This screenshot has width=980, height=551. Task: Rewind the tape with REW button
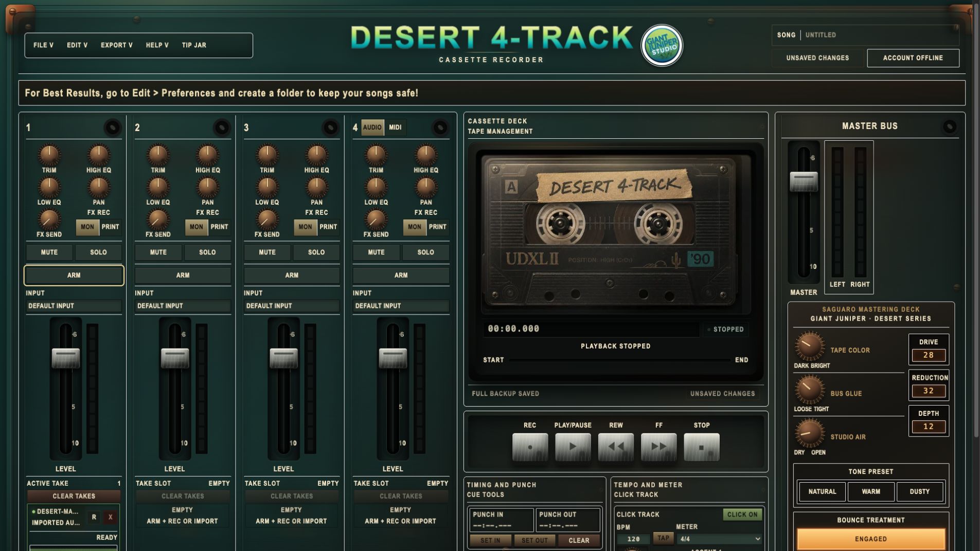(616, 447)
